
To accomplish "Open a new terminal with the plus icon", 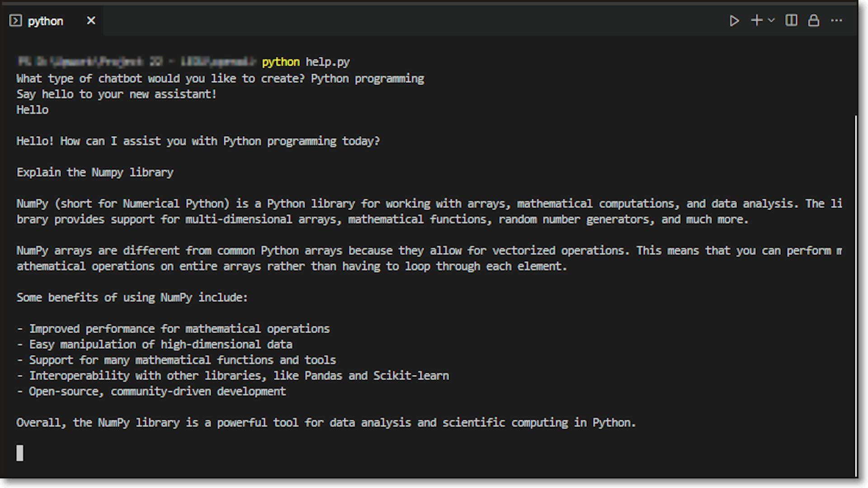I will tap(756, 20).
